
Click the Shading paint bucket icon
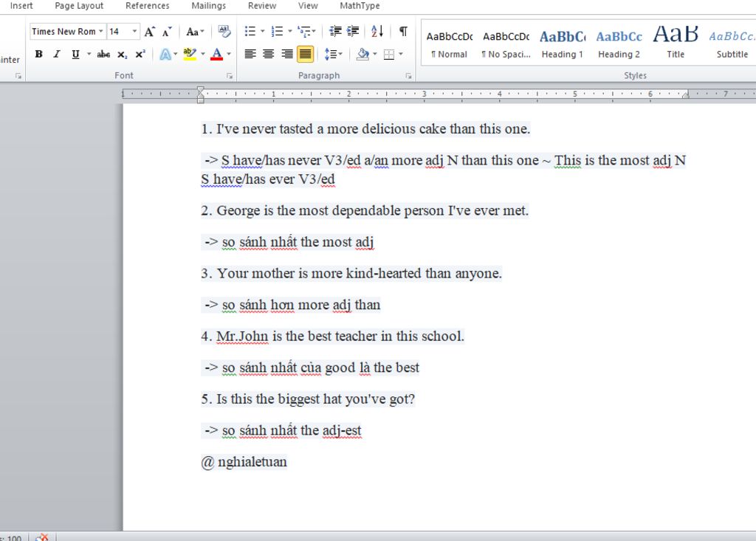coord(362,54)
